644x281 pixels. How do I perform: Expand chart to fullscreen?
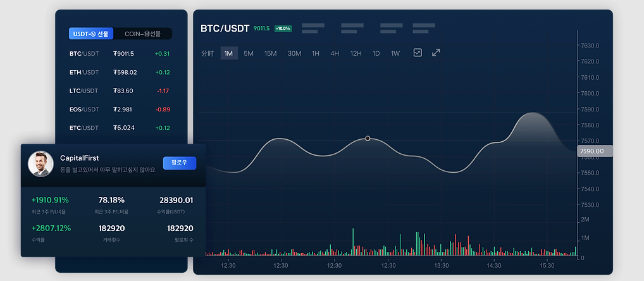tap(436, 53)
